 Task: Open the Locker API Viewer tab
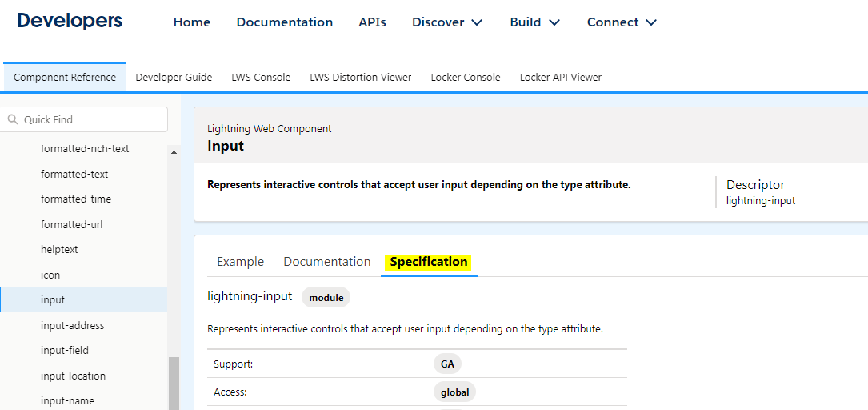[x=560, y=78]
